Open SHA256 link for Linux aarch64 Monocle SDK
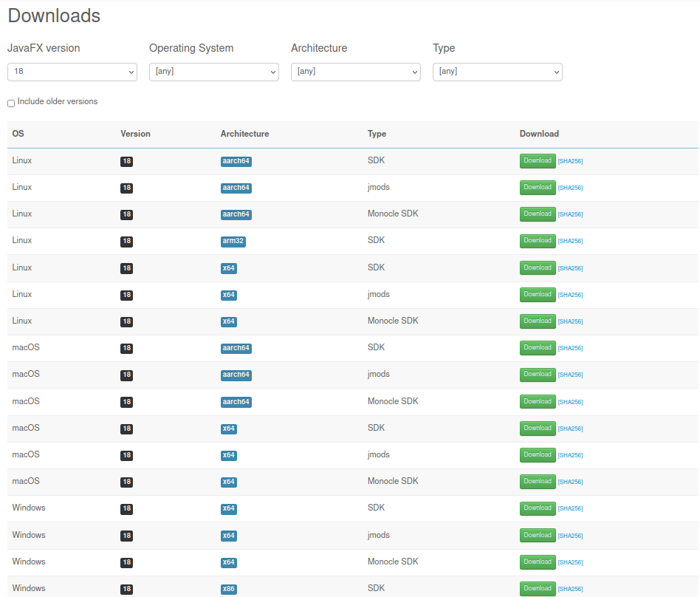This screenshot has width=700, height=597. point(571,214)
